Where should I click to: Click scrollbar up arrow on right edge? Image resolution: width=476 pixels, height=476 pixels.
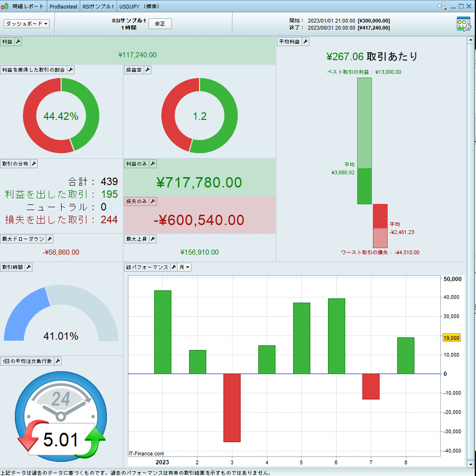click(471, 40)
